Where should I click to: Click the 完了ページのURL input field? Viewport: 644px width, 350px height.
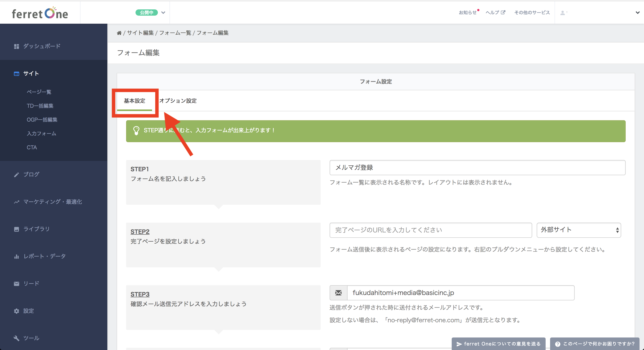[x=431, y=230]
